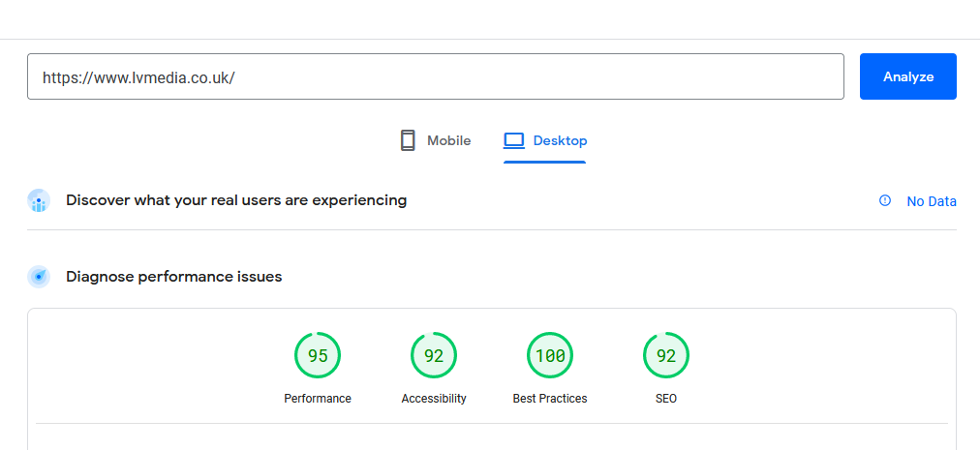Click the real users chart icon
The height and width of the screenshot is (450, 980).
[x=39, y=200]
